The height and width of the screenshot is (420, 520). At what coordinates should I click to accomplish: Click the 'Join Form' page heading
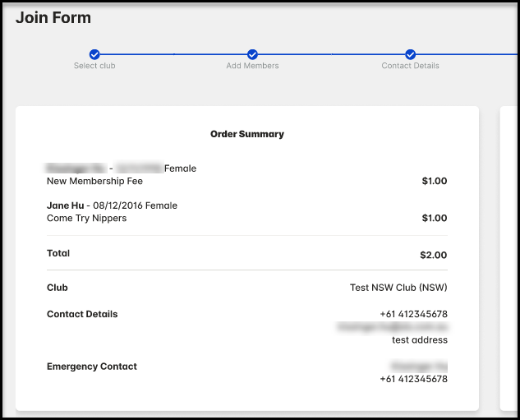tap(53, 17)
